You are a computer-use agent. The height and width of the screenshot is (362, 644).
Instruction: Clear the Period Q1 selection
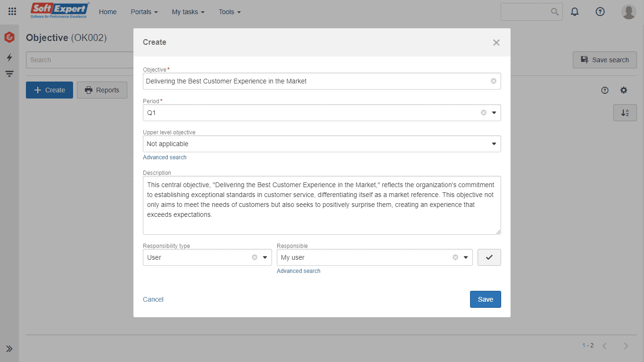483,113
